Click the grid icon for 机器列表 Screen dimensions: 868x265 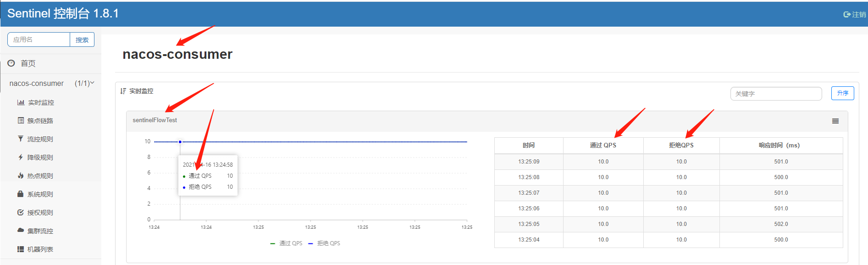click(x=21, y=249)
